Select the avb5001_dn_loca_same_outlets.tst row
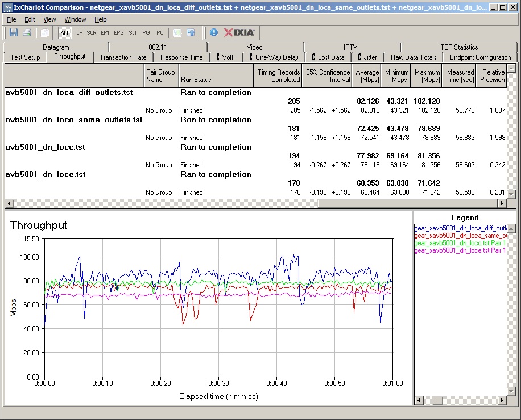The image size is (521, 420). pos(255,120)
